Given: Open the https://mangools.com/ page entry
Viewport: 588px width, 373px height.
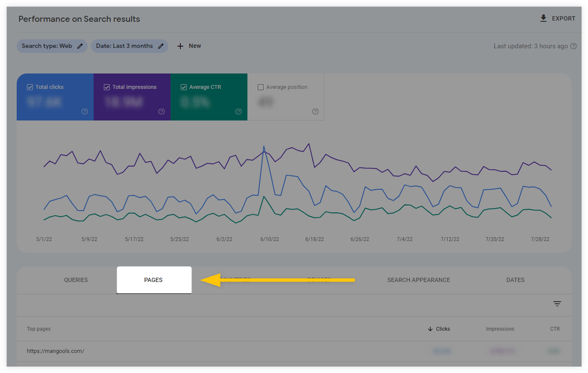Looking at the screenshot, I should 56,351.
